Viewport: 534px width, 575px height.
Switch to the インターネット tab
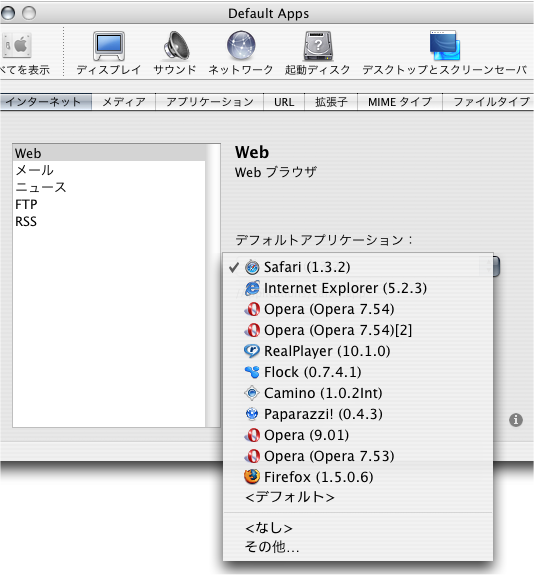[45, 102]
